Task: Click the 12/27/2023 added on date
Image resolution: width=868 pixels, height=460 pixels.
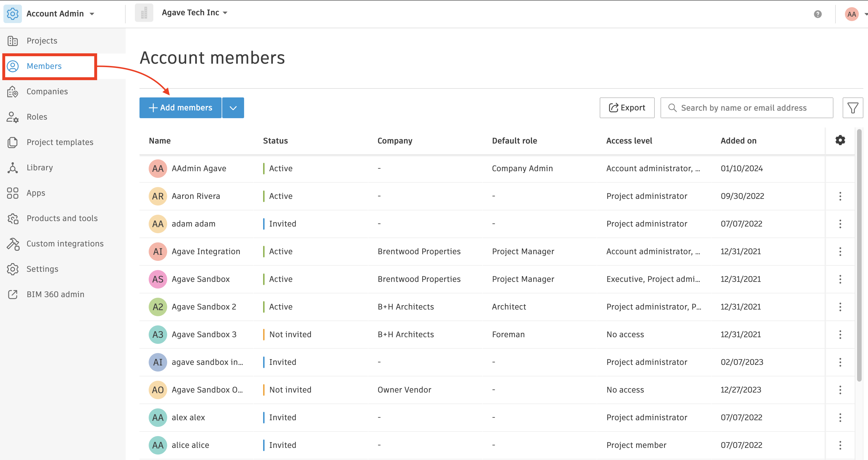Action: coord(741,390)
